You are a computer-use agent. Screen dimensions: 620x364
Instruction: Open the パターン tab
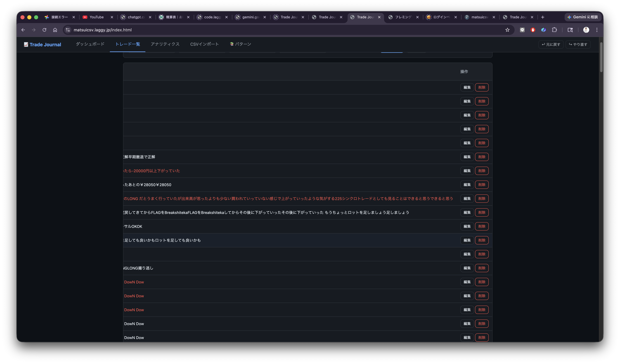pyautogui.click(x=240, y=44)
